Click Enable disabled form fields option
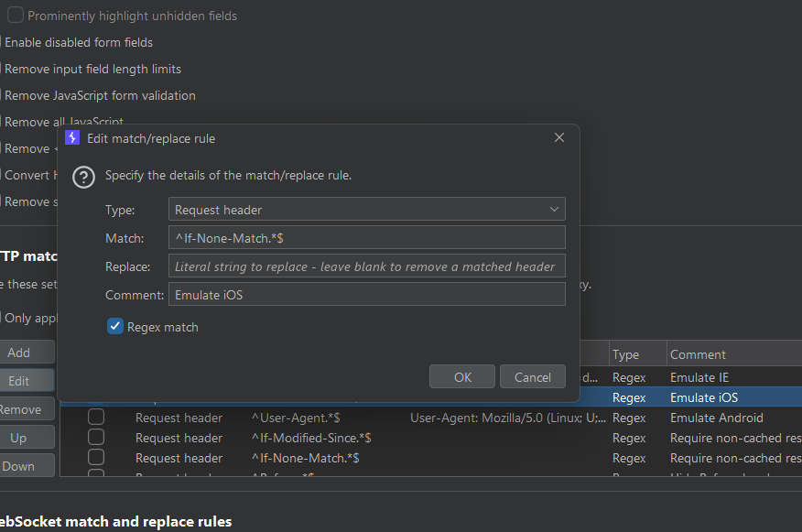The width and height of the screenshot is (802, 532). click(x=77, y=42)
